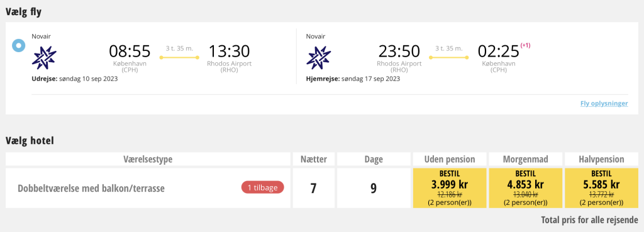Click the Dage column header
This screenshot has height=232, width=644.
[374, 159]
